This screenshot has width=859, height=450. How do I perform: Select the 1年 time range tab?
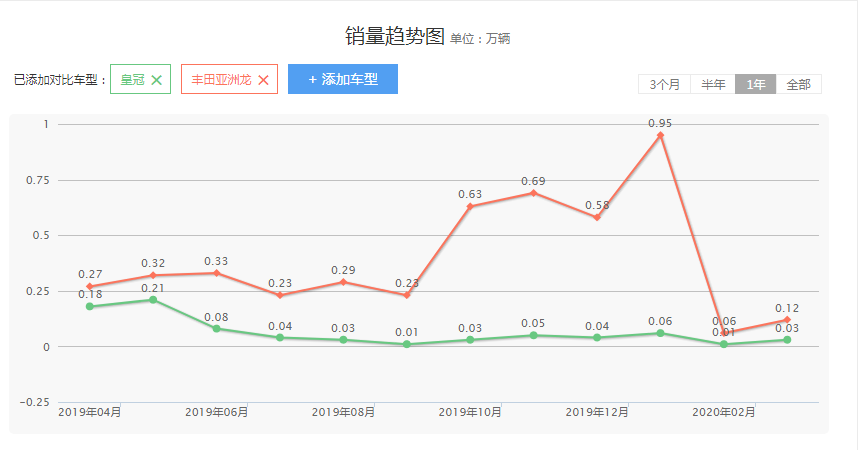click(x=755, y=84)
